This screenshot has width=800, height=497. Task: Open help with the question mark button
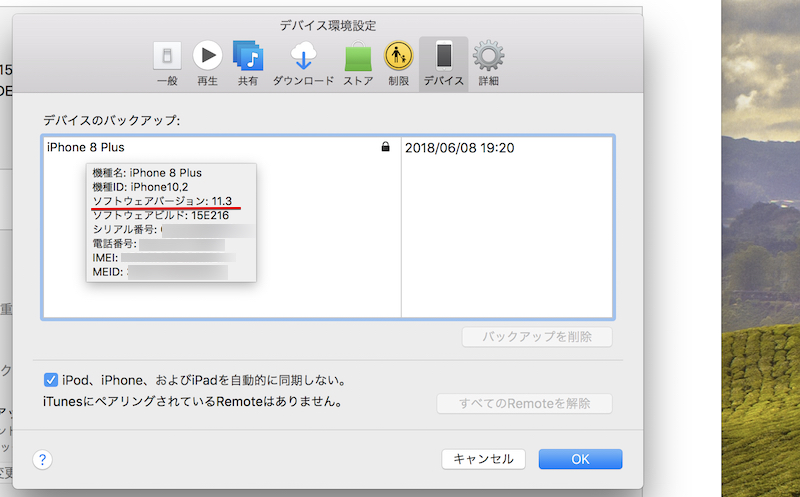click(x=42, y=460)
